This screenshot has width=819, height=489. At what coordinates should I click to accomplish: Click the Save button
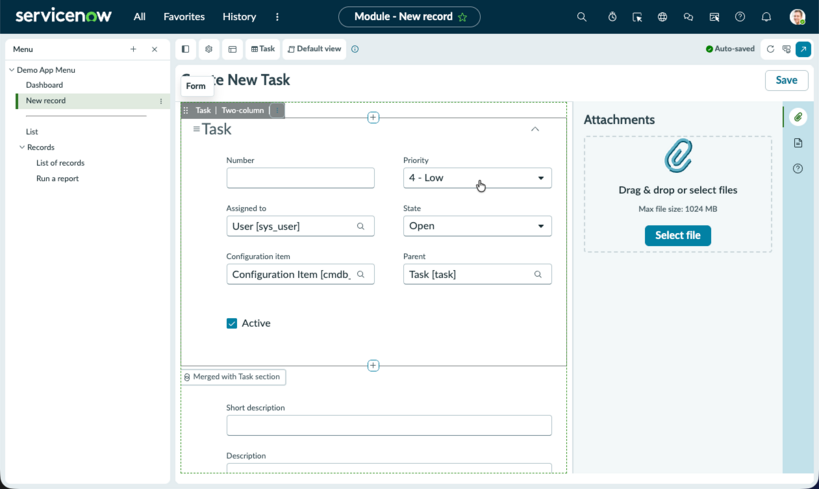pos(787,80)
